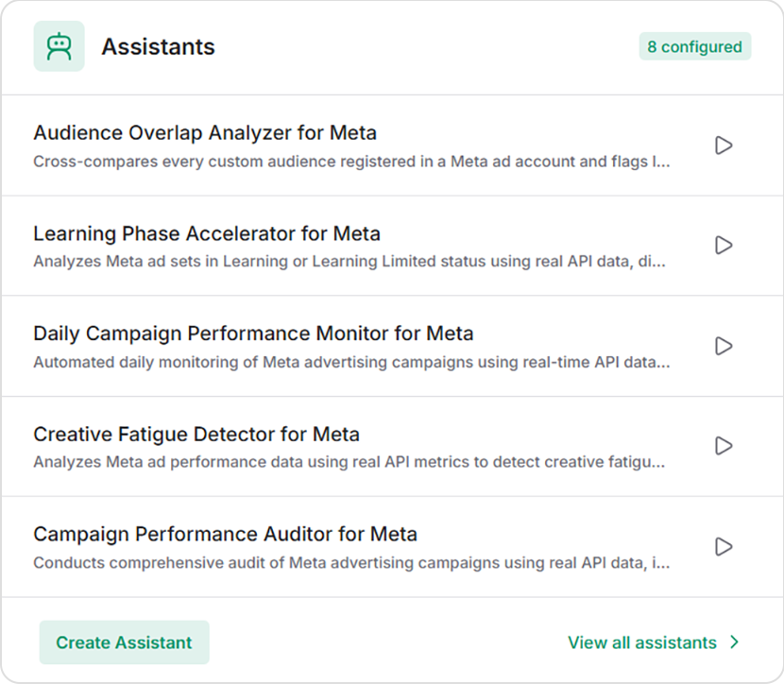Click the Create Assistant button

point(124,642)
